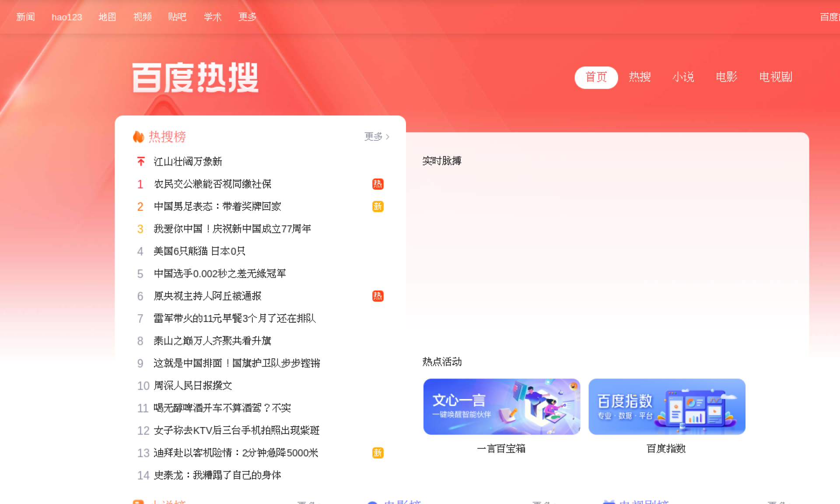840x504 pixels.
Task: Open topic 美国6只熊猫 日本0只
Action: [x=199, y=251]
